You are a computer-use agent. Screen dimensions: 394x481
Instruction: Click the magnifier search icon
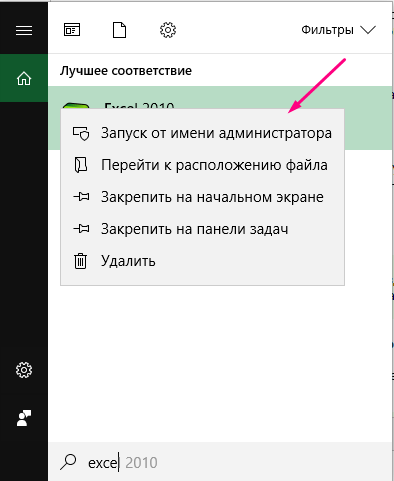[x=68, y=462]
